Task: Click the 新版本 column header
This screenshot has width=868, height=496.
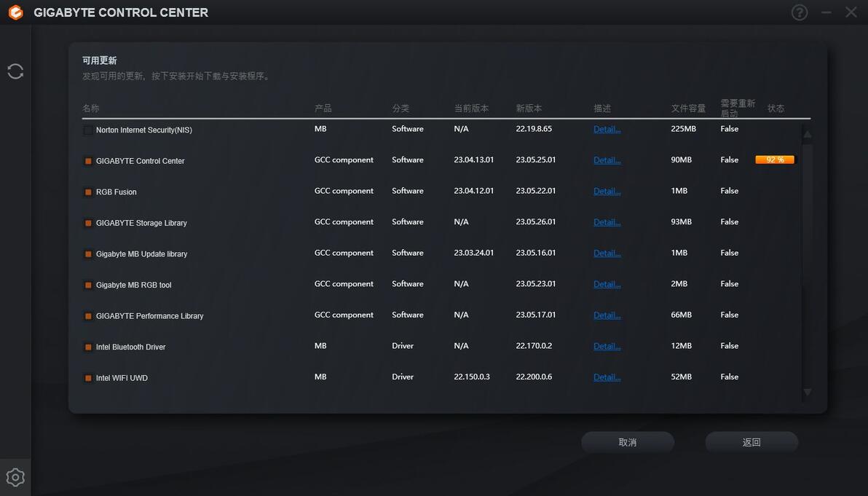Action: coord(529,109)
